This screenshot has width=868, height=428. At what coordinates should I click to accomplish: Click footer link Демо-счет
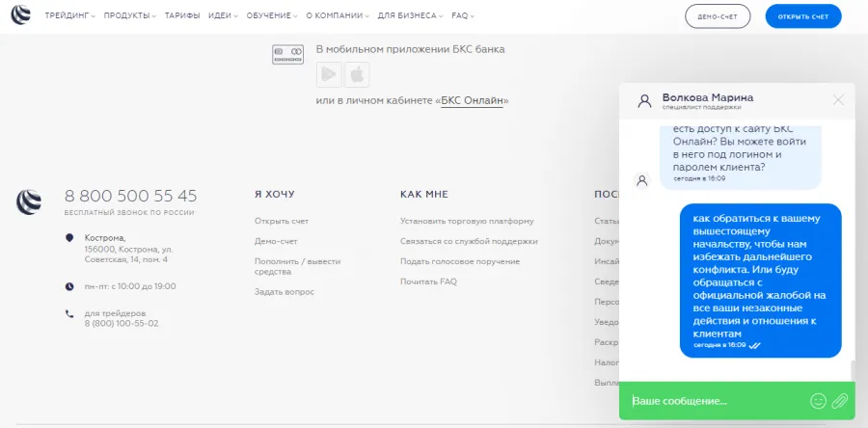(276, 242)
